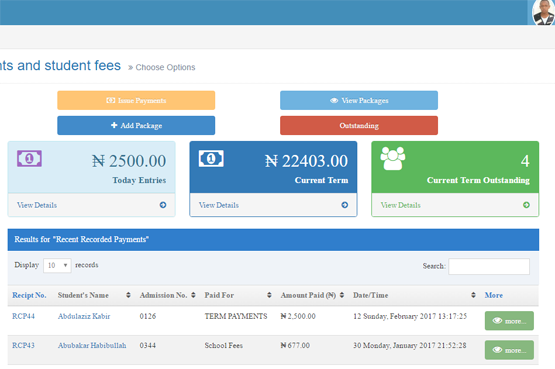Click the View Packages button

click(359, 100)
